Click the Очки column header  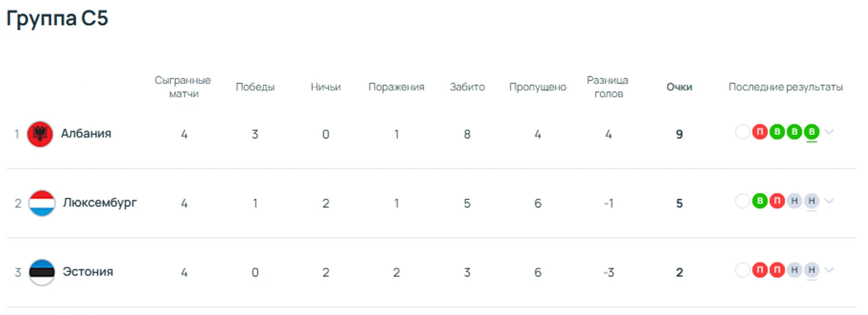point(679,87)
